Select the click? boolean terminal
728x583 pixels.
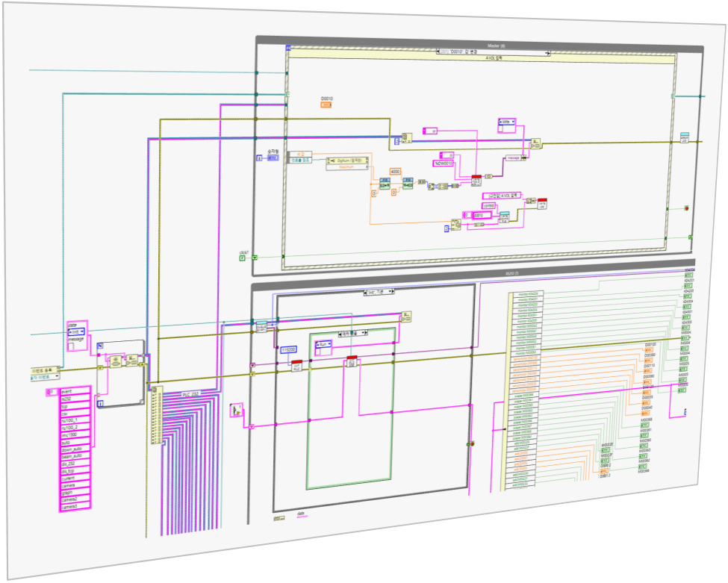pos(243,258)
